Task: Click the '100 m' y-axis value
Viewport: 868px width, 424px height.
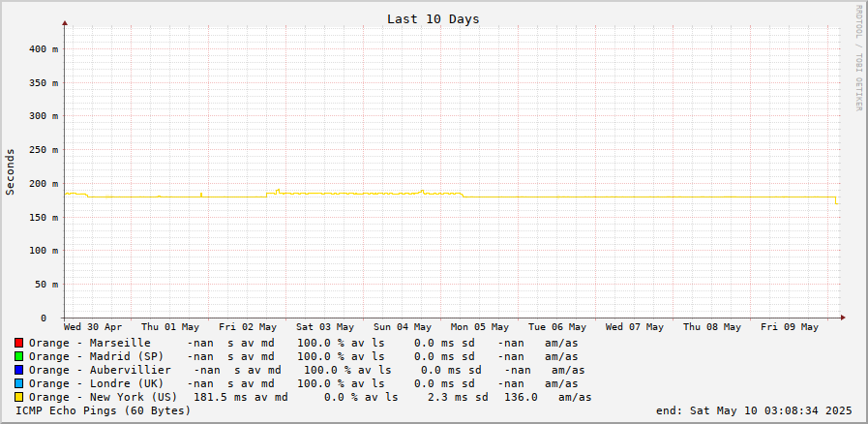Action: (44, 250)
